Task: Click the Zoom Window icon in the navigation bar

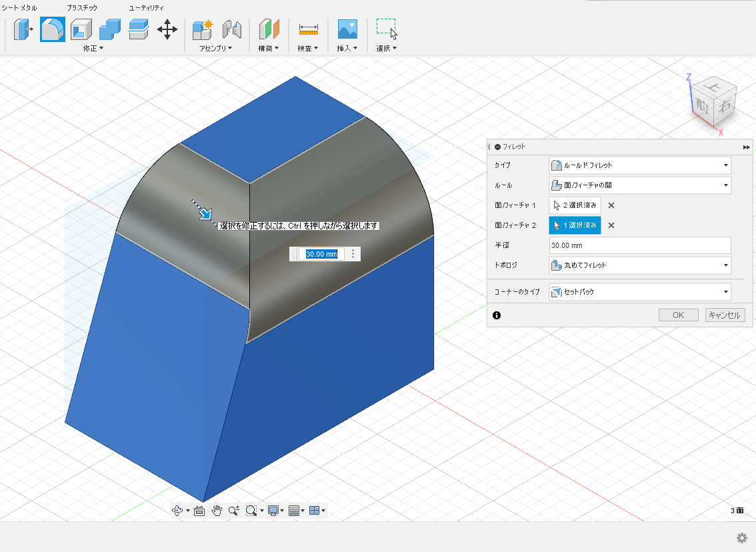Action: click(x=251, y=511)
